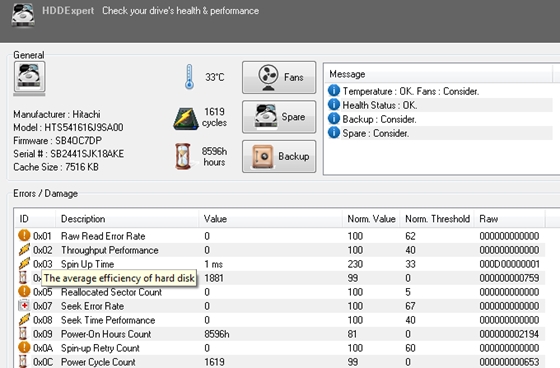Click the 1881 value cell

(x=214, y=278)
